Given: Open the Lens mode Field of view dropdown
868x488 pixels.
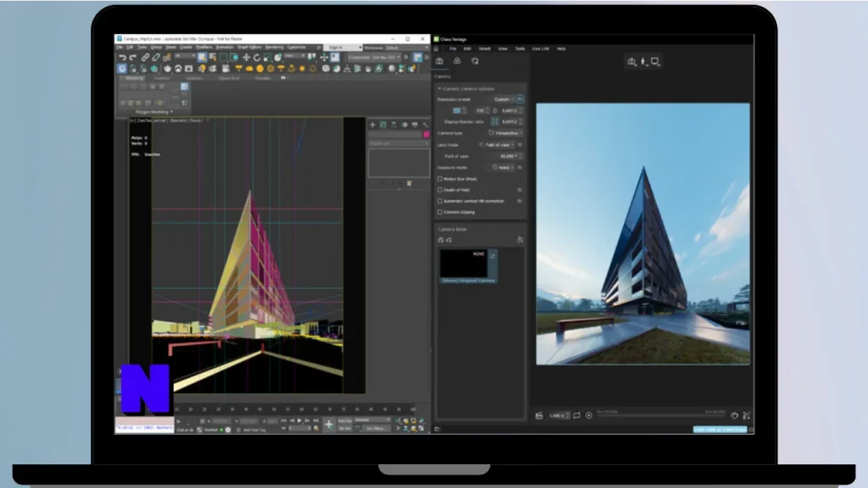Looking at the screenshot, I should [498, 145].
